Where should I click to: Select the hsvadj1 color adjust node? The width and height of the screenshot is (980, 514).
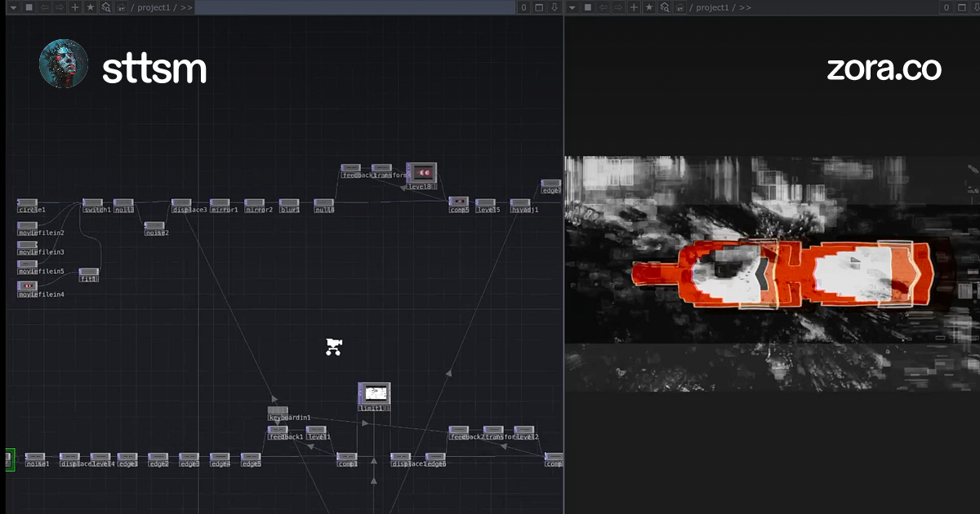[520, 203]
